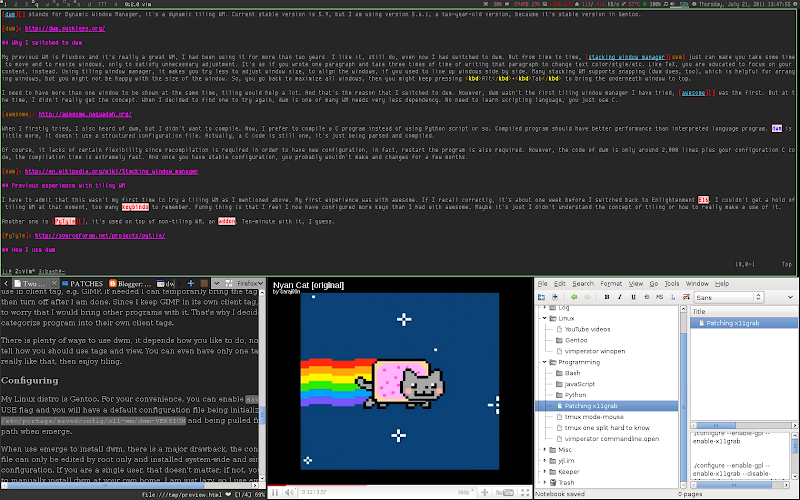Open the video quality 360p dropdown
The height and width of the screenshot is (500, 800).
[465, 492]
